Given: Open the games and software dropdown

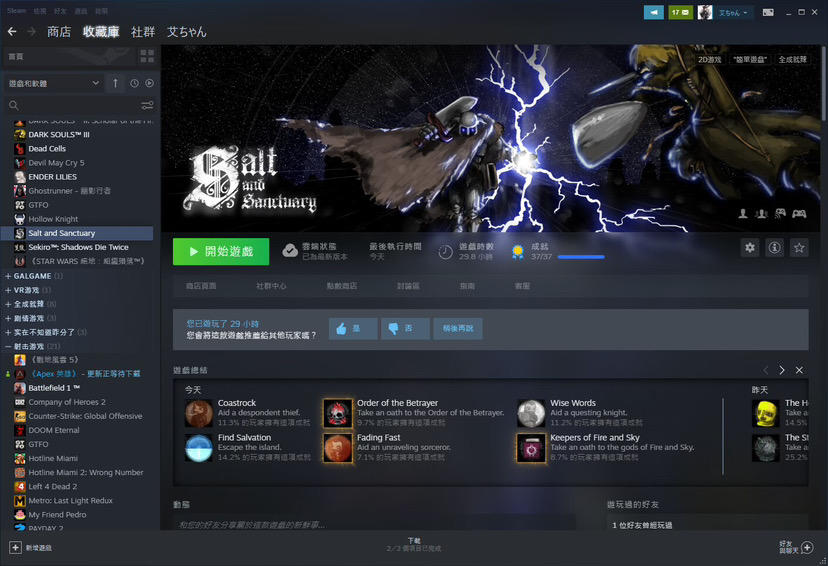Looking at the screenshot, I should tap(53, 83).
